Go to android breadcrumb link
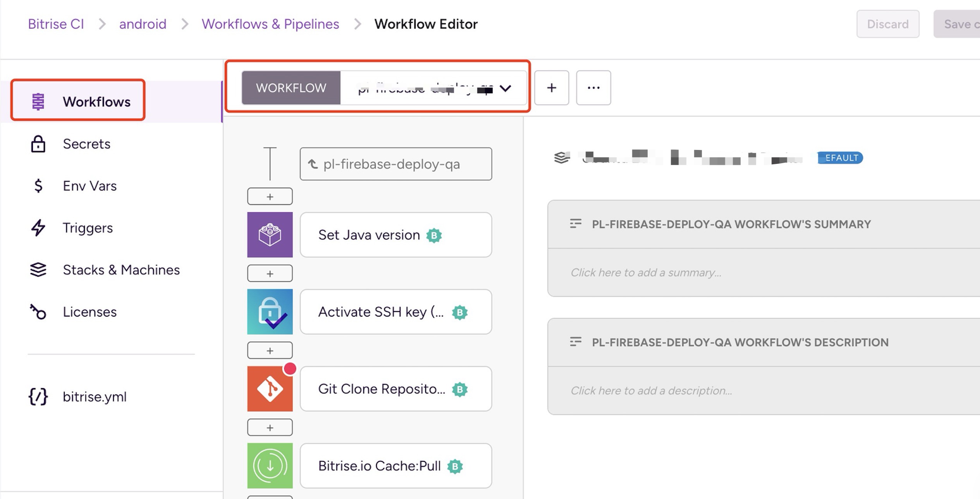The width and height of the screenshot is (980, 499). [143, 24]
